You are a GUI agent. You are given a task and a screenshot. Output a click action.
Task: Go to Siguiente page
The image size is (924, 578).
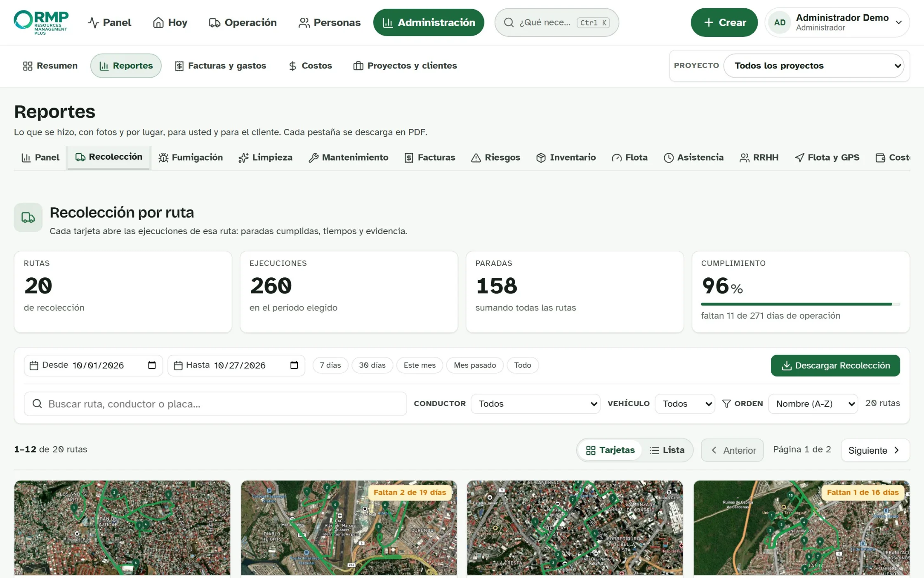pos(874,450)
